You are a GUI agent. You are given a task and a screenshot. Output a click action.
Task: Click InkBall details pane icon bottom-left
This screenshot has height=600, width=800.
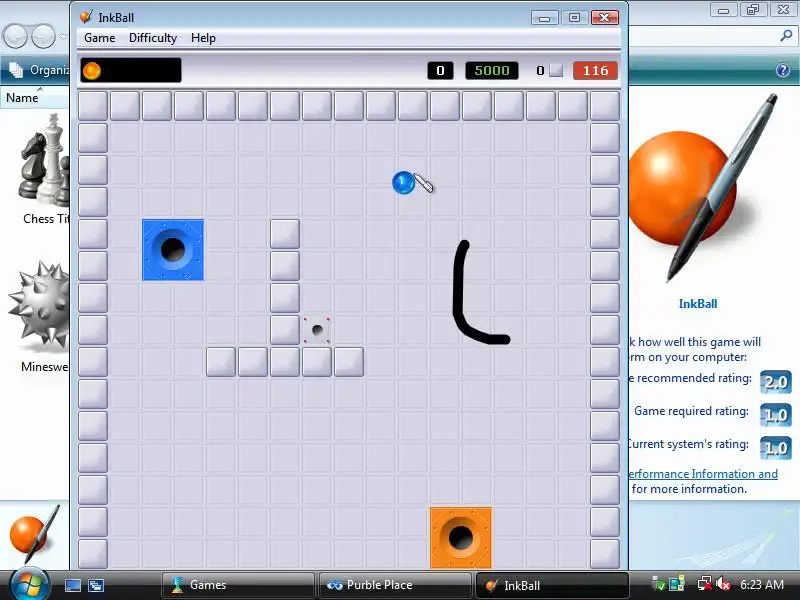(x=35, y=533)
